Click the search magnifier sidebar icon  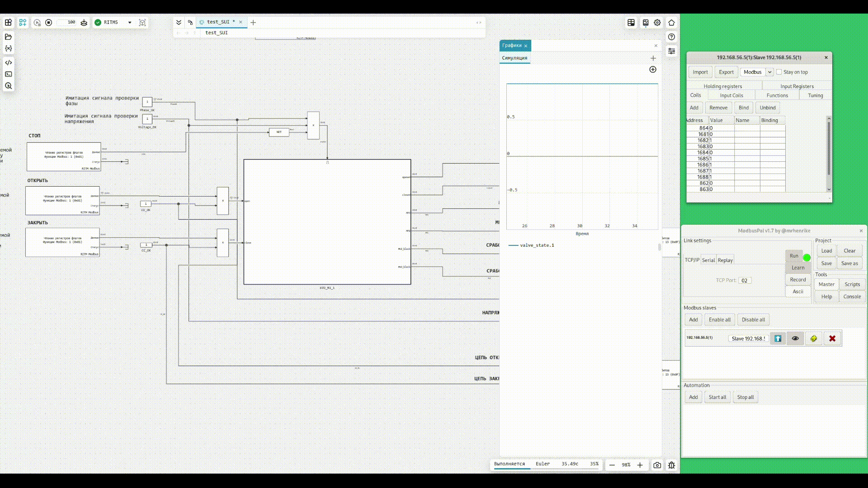(8, 86)
